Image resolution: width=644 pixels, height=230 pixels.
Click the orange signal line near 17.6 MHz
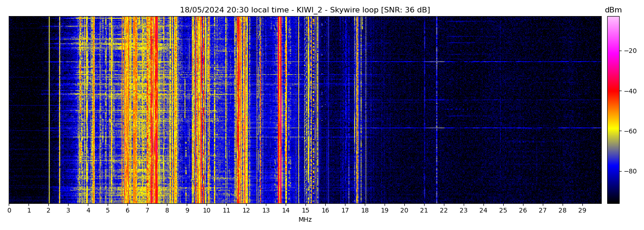(357, 110)
